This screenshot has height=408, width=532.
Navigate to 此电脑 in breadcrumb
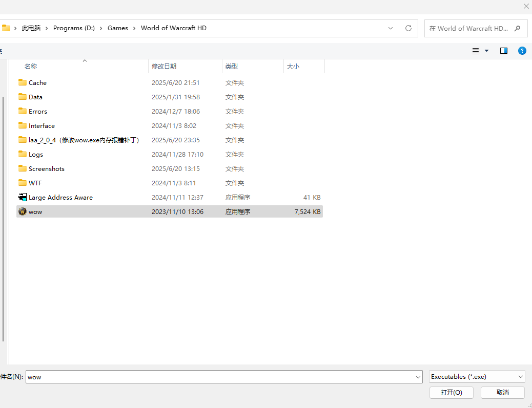[31, 28]
